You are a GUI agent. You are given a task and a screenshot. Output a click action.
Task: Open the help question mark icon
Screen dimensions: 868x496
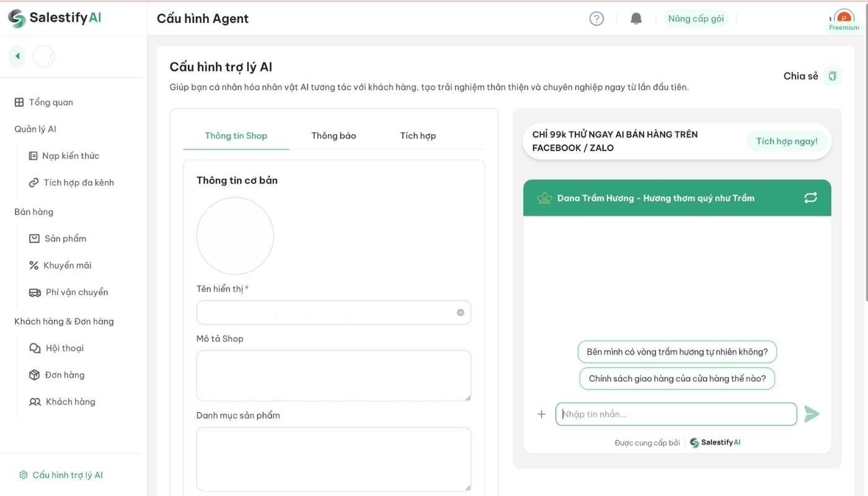tap(596, 18)
